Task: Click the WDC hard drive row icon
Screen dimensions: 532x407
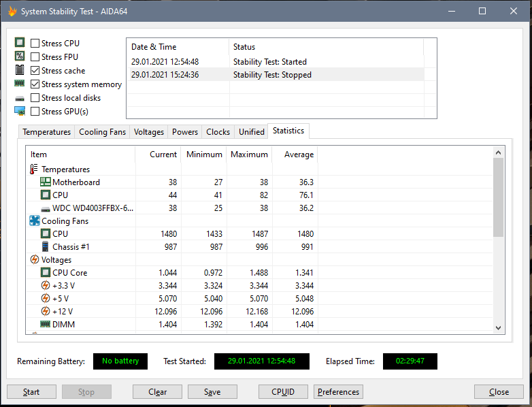Action: click(x=46, y=209)
